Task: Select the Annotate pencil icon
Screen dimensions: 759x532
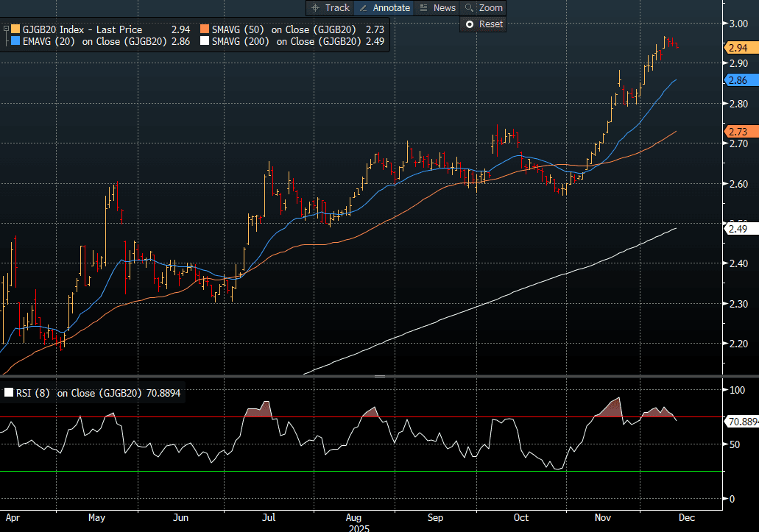Action: [x=363, y=8]
